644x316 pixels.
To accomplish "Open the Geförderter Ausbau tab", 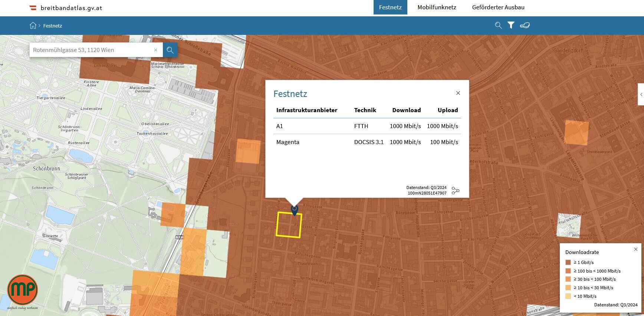I will click(x=498, y=7).
